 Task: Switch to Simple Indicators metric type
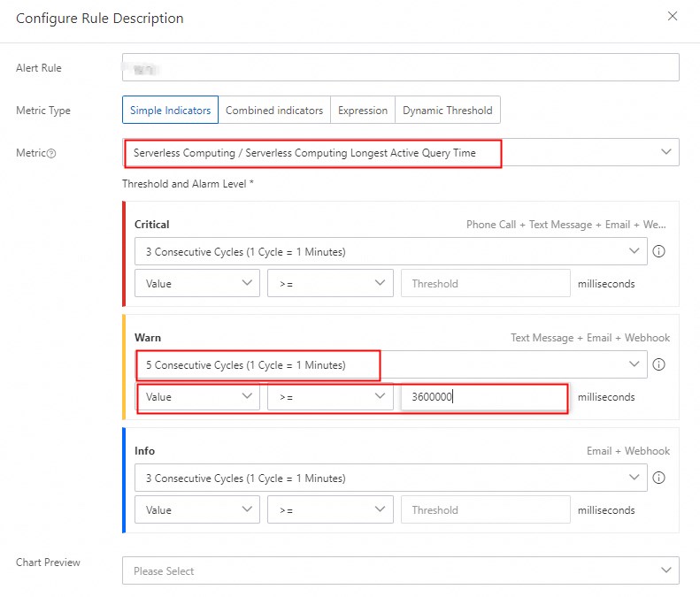(170, 111)
